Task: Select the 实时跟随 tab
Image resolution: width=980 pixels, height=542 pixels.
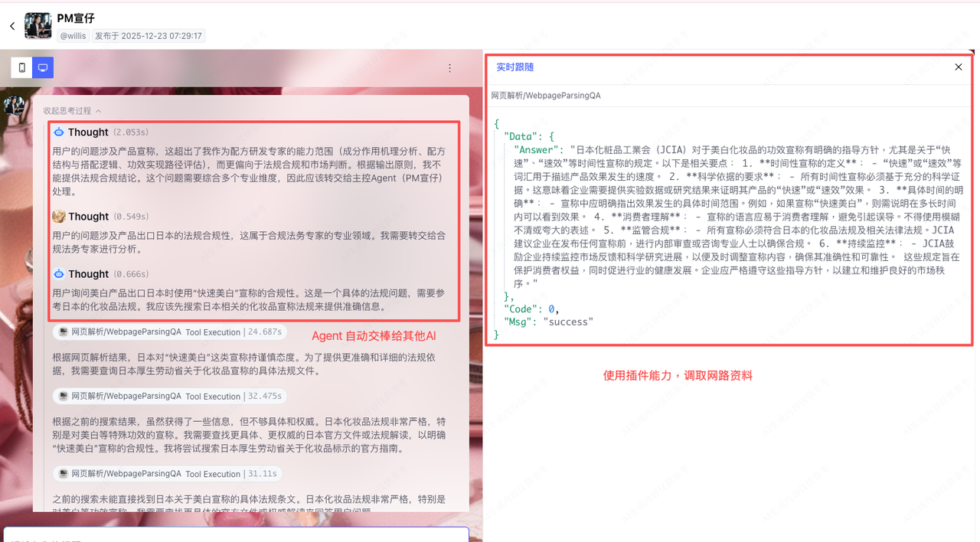Action: pyautogui.click(x=515, y=67)
